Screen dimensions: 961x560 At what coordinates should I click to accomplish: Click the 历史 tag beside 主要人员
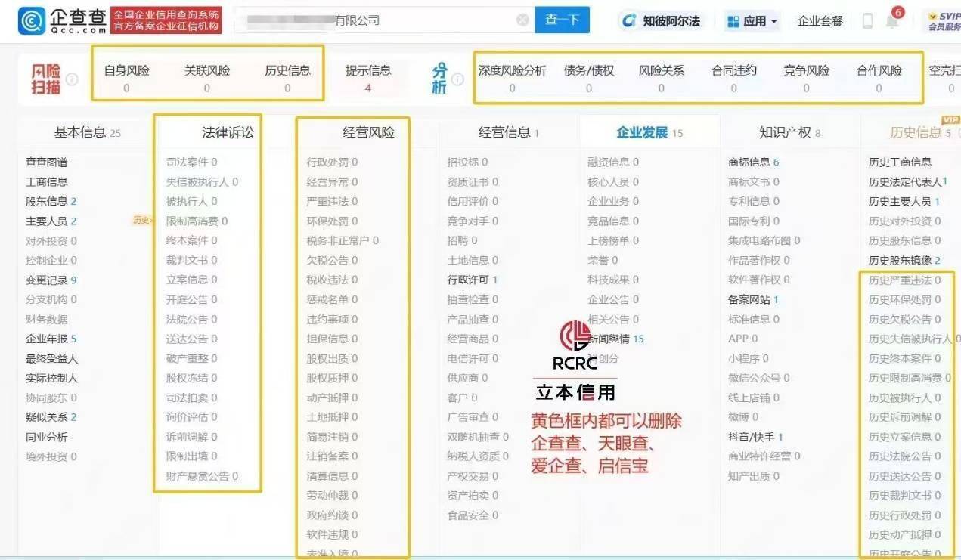(x=142, y=221)
